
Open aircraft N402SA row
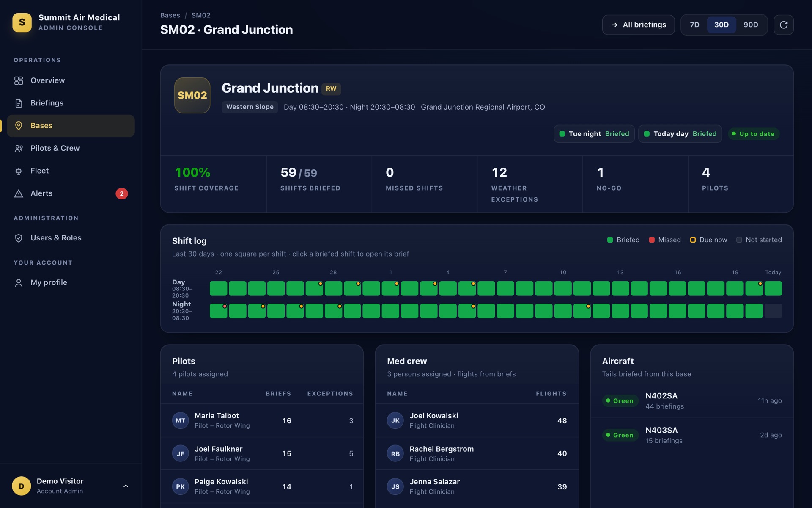click(692, 401)
